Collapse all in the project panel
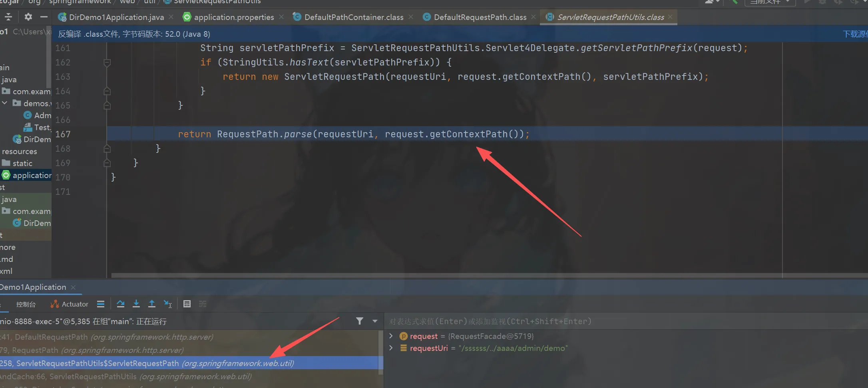This screenshot has height=388, width=868. (8, 17)
